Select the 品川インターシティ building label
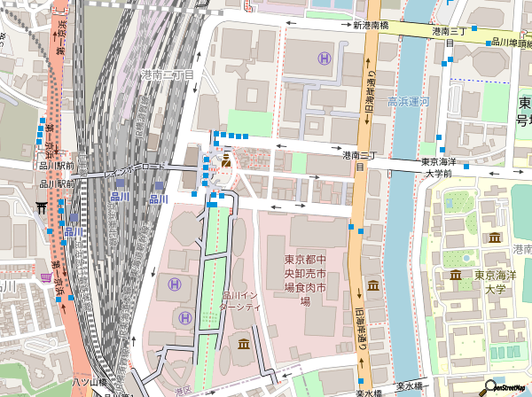This screenshot has width=532, height=397. tap(240, 301)
